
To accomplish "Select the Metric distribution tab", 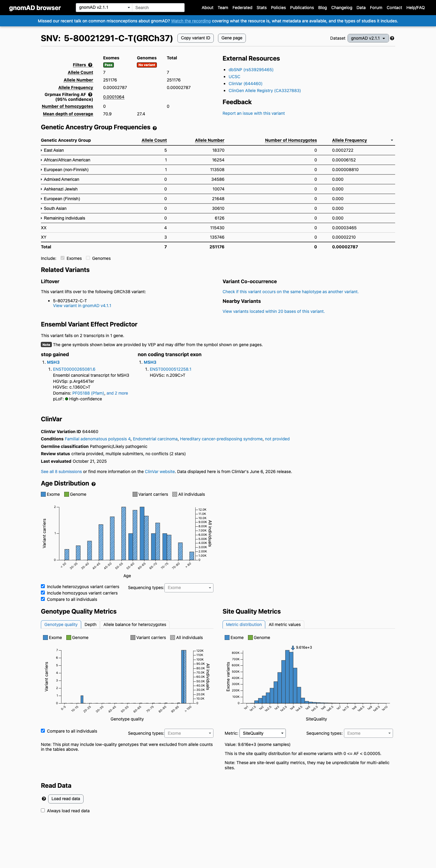I will pos(244,625).
